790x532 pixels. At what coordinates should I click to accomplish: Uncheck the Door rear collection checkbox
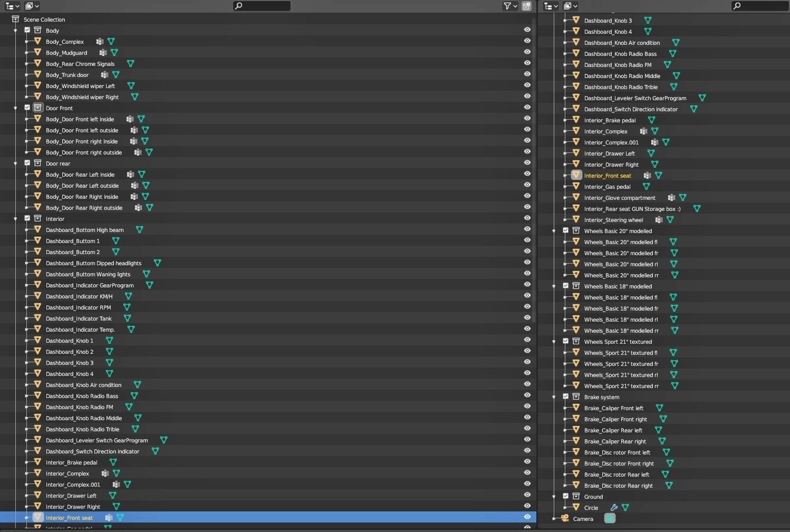(x=27, y=163)
